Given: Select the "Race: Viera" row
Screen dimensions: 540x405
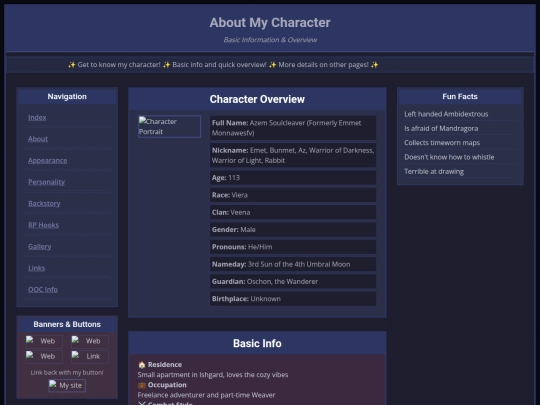Looking at the screenshot, I should [293, 195].
